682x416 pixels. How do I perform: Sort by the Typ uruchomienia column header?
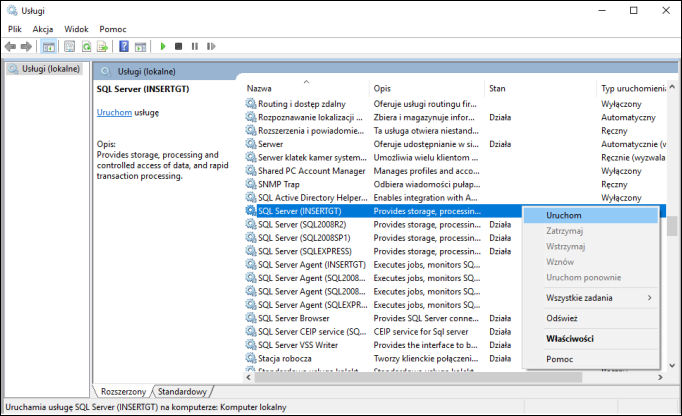pos(633,88)
